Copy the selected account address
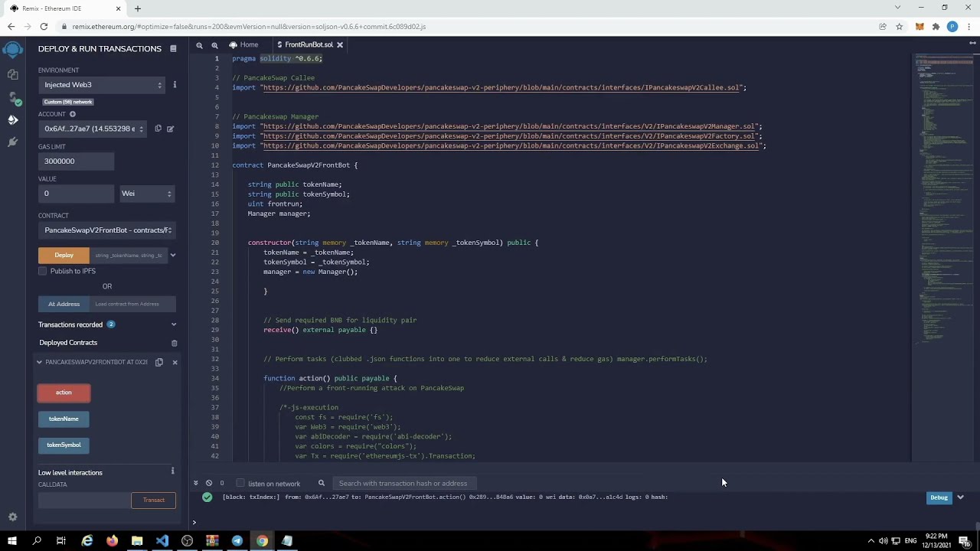The width and height of the screenshot is (980, 551). tap(158, 129)
